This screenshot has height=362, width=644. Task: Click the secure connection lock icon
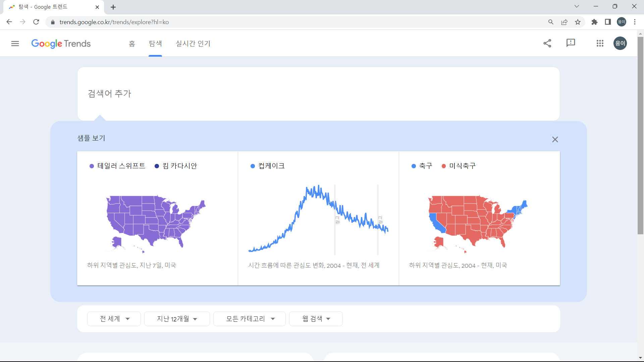[53, 22]
